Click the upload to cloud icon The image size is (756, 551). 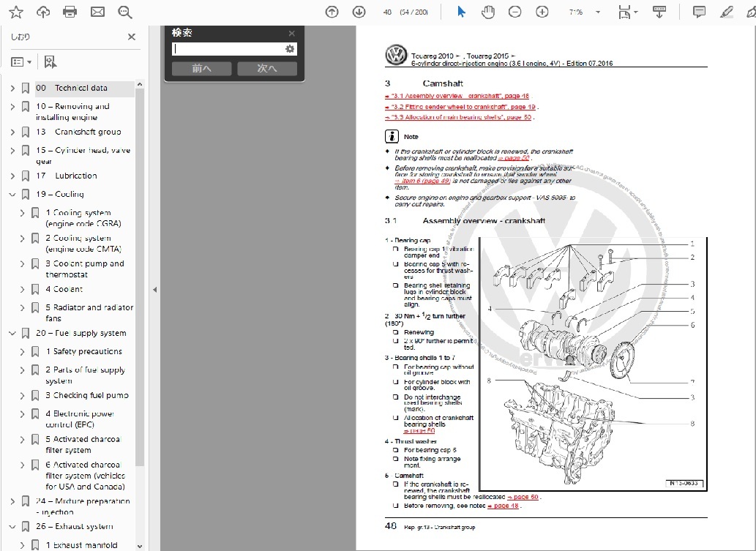43,12
